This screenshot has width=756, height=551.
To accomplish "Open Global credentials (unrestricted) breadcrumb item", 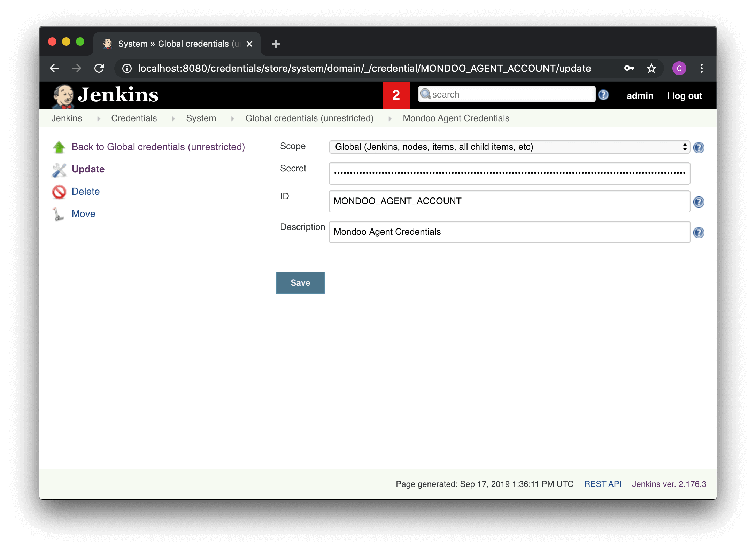I will click(x=309, y=118).
